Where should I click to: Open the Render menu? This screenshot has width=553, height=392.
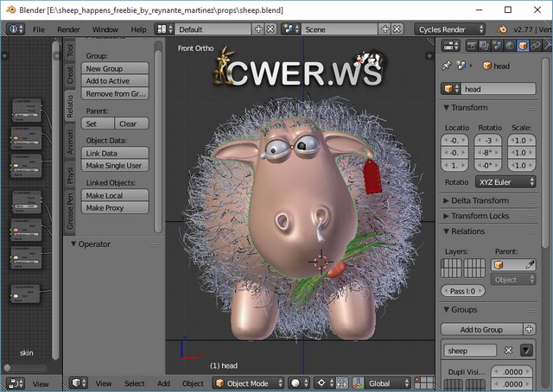(x=68, y=28)
